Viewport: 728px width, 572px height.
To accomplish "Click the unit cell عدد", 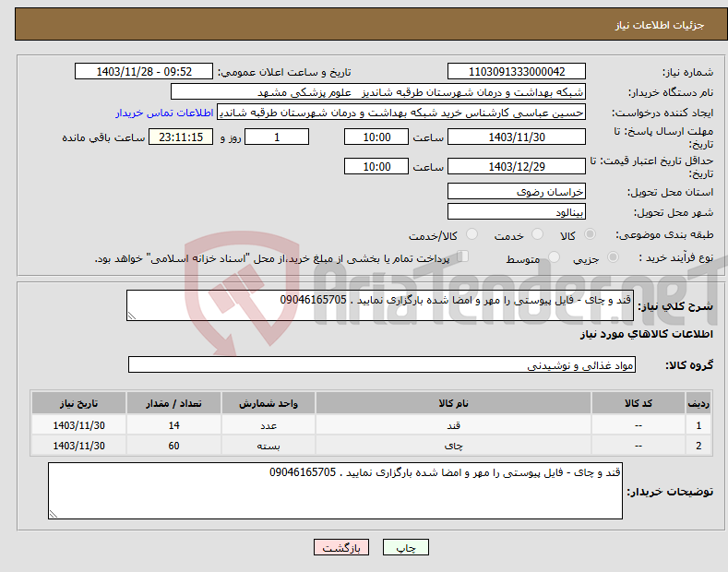I will coord(269,425).
